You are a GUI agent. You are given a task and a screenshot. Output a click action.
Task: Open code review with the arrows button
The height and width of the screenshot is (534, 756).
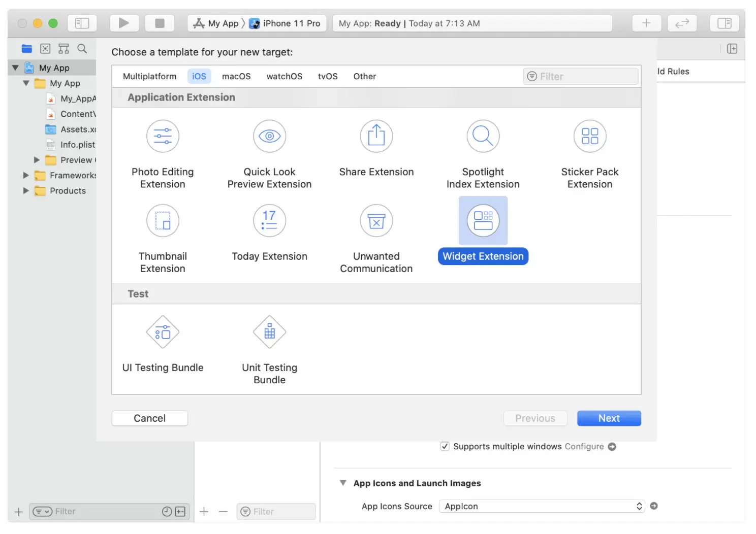tap(682, 23)
